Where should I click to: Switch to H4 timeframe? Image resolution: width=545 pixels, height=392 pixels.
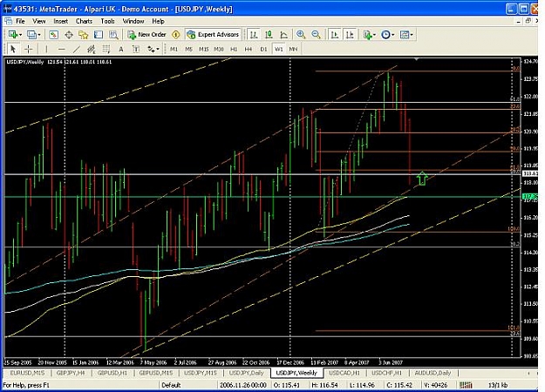pyautogui.click(x=249, y=50)
